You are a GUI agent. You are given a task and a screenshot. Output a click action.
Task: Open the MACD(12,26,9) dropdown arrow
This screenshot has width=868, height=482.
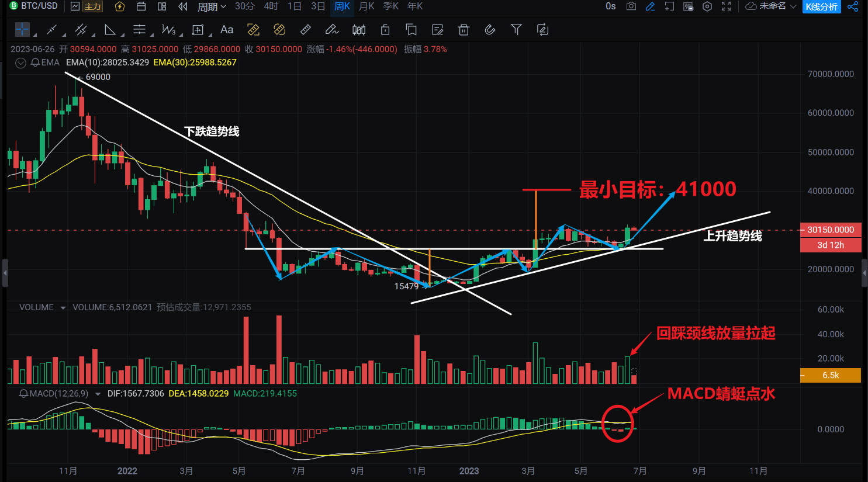tap(98, 394)
